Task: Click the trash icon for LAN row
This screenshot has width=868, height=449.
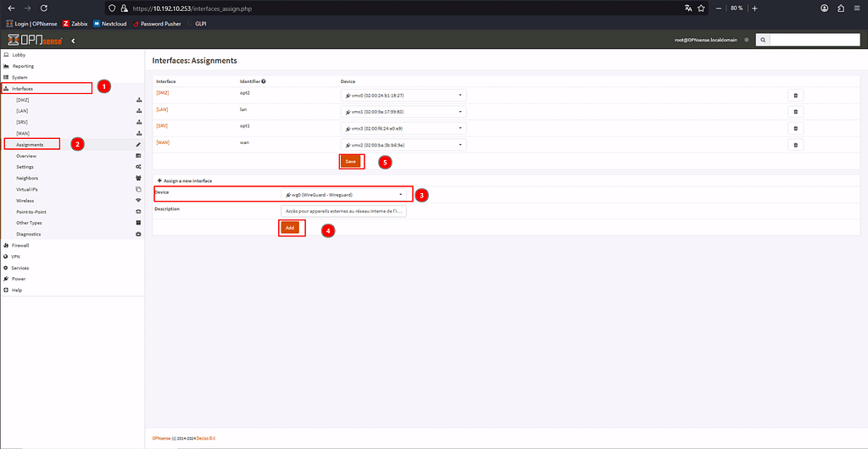Action: 795,112
